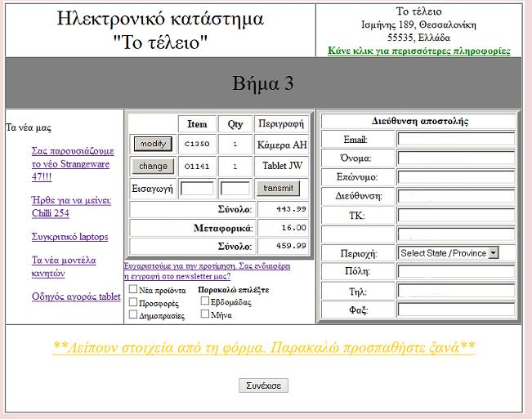Click the item code O1141 cell

coord(197,167)
